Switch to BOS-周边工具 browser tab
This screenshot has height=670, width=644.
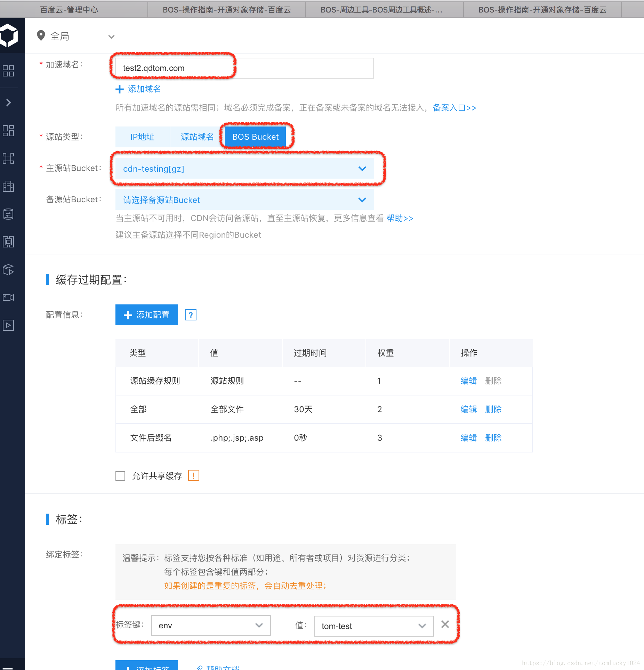point(385,10)
